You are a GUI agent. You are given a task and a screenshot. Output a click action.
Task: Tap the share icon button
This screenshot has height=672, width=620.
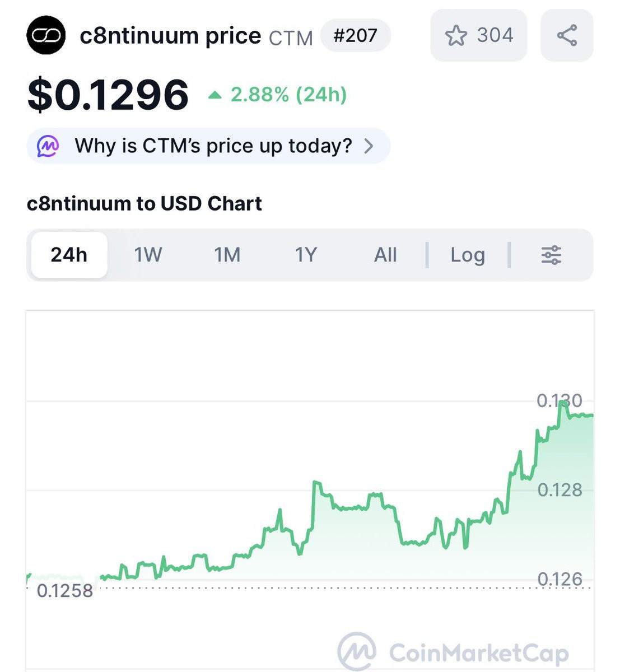(x=567, y=36)
